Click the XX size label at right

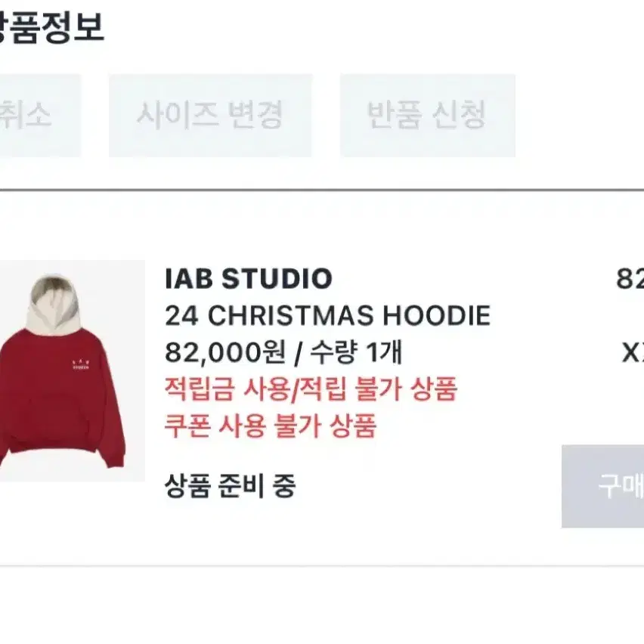click(633, 352)
